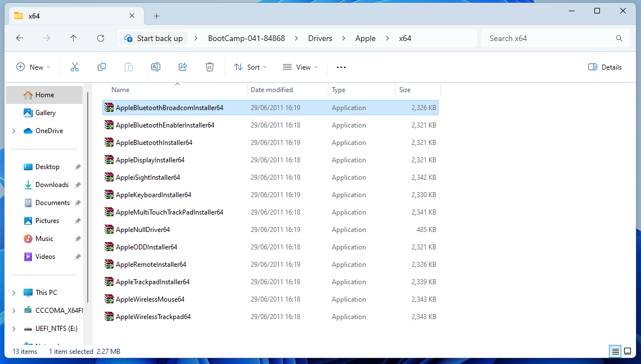
Task: Click the Gallery icon in sidebar
Action: tap(28, 113)
